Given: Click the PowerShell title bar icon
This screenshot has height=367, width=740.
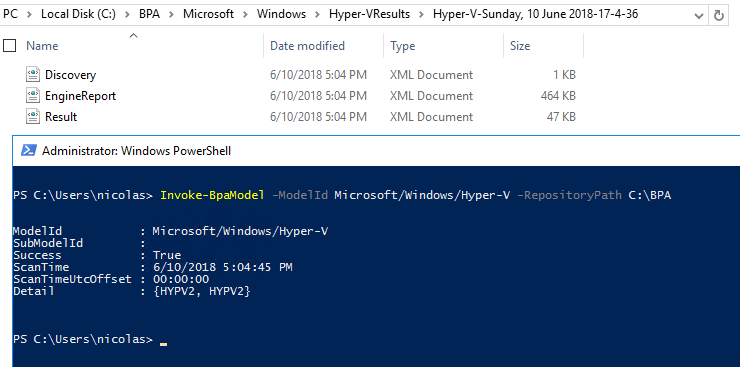Looking at the screenshot, I should point(29,150).
